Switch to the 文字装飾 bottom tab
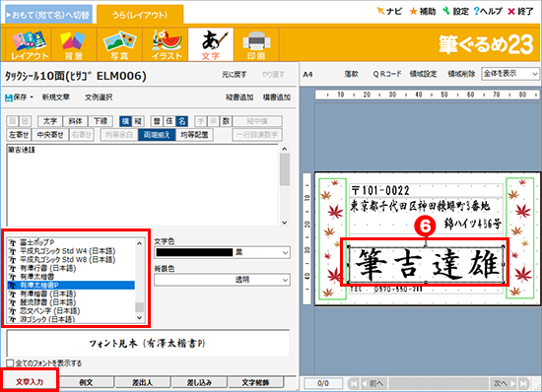Image resolution: width=542 pixels, height=392 pixels. pyautogui.click(x=255, y=382)
